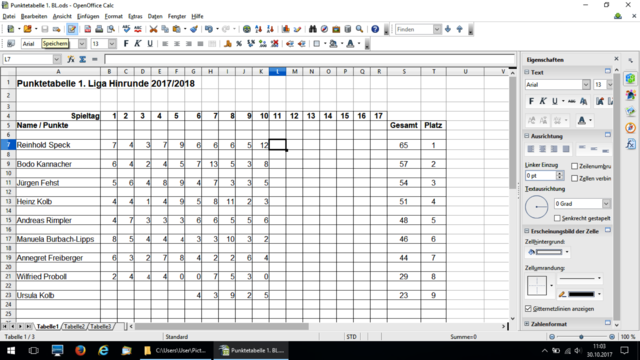Click the Print icon in toolbar

[99, 29]
